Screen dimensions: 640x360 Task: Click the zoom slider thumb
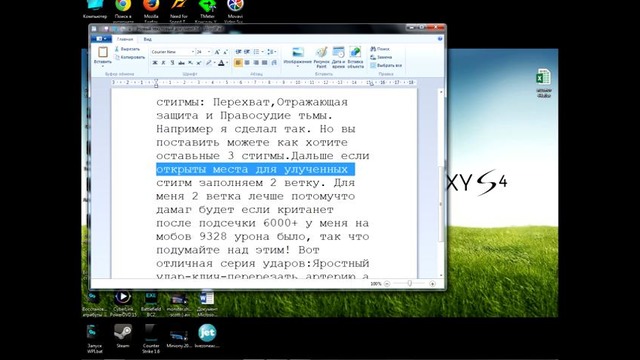pos(410,284)
